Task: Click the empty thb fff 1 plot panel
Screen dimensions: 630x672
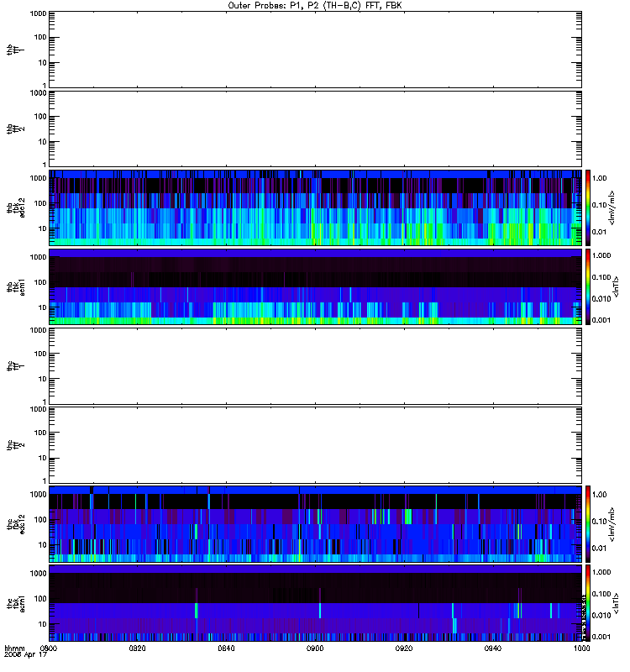Action: (x=315, y=50)
